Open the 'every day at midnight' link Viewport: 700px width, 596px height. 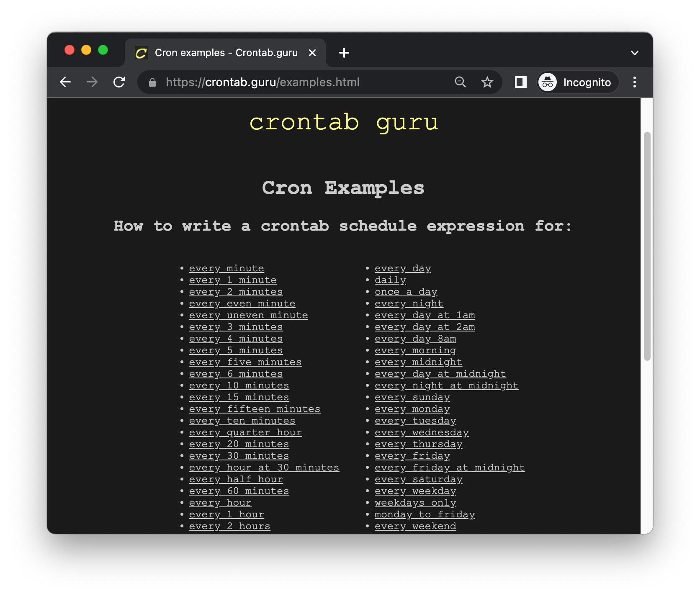pos(440,374)
